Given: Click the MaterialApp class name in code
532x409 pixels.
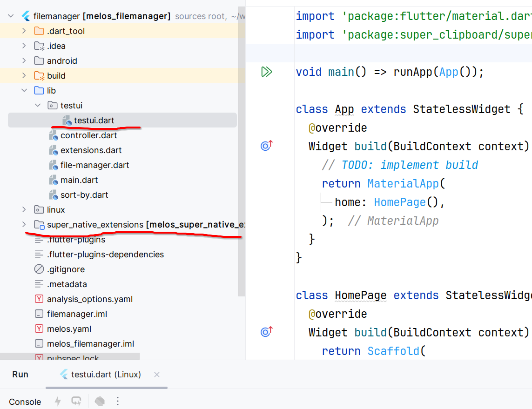Looking at the screenshot, I should pyautogui.click(x=403, y=183).
